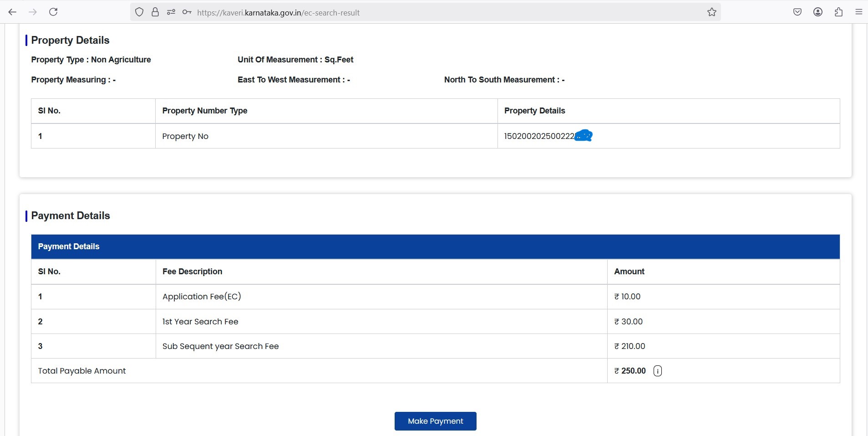This screenshot has width=868, height=436.
Task: Open the tracking protection shield icon
Action: (x=139, y=12)
